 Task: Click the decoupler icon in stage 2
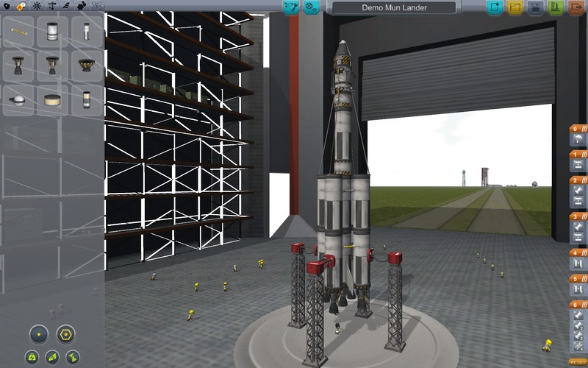coord(578,202)
